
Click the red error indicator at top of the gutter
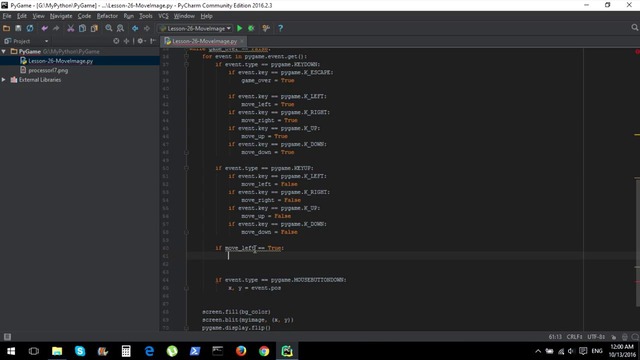637,51
